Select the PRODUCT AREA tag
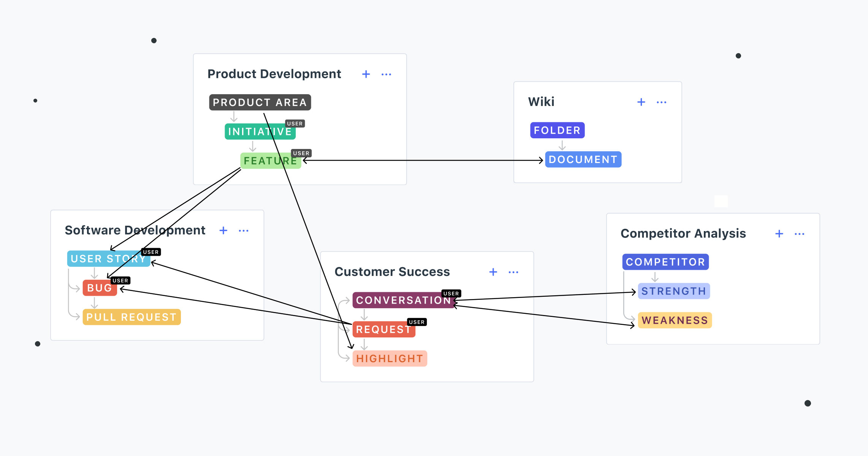The height and width of the screenshot is (456, 868). [260, 102]
